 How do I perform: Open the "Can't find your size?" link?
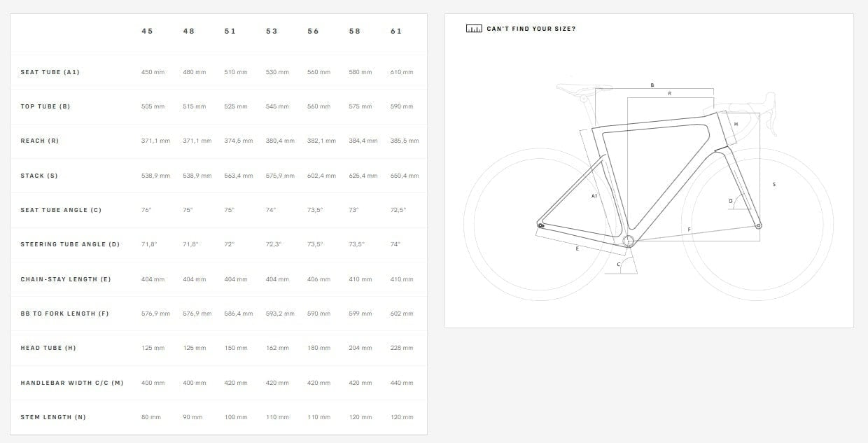(x=531, y=29)
